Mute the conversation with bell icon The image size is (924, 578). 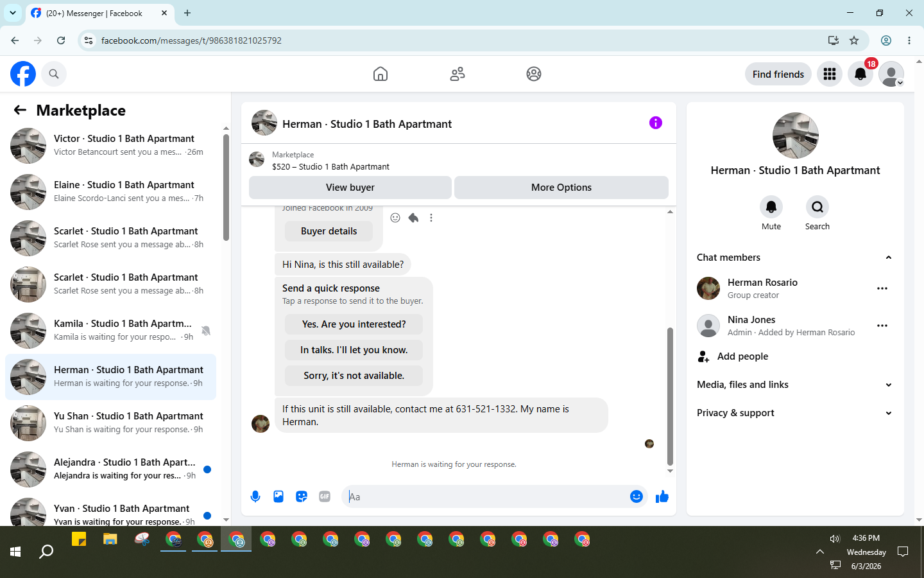[x=771, y=207]
